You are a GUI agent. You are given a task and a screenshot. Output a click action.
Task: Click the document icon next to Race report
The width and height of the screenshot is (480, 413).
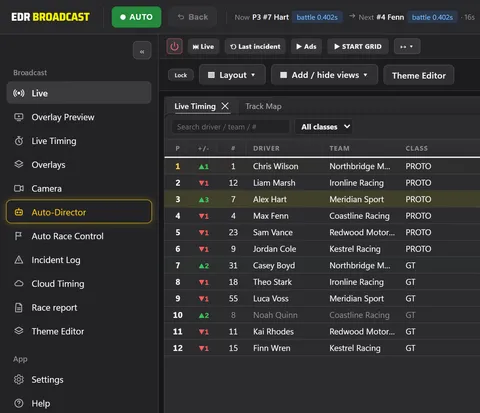[19, 307]
